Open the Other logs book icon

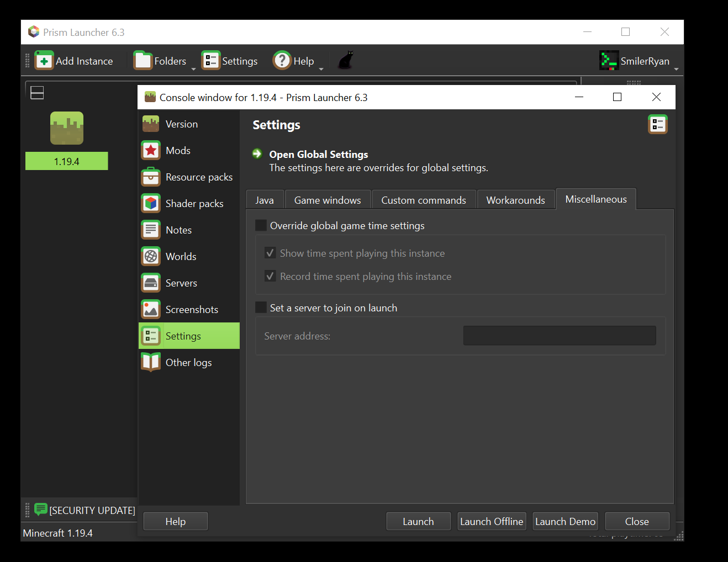pos(150,362)
